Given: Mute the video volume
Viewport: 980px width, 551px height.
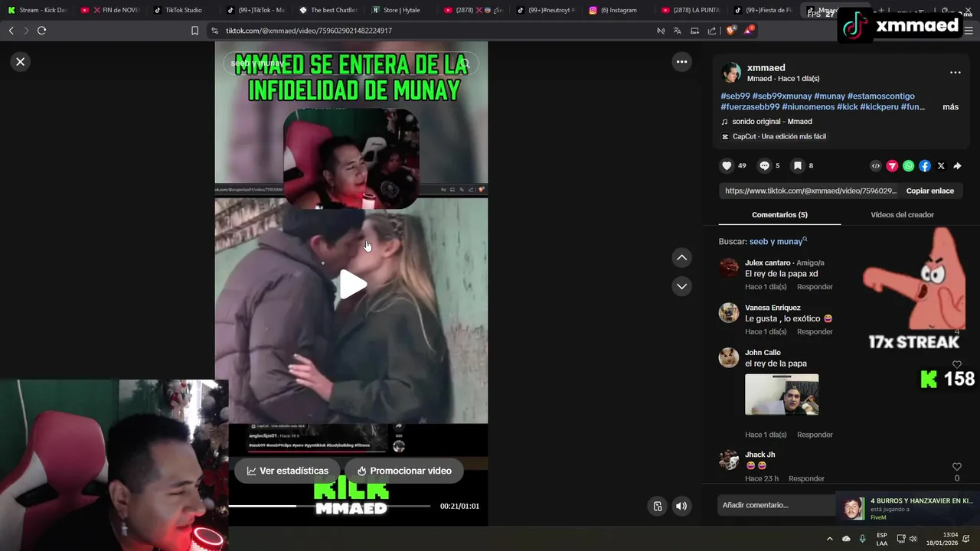Looking at the screenshot, I should click(681, 506).
